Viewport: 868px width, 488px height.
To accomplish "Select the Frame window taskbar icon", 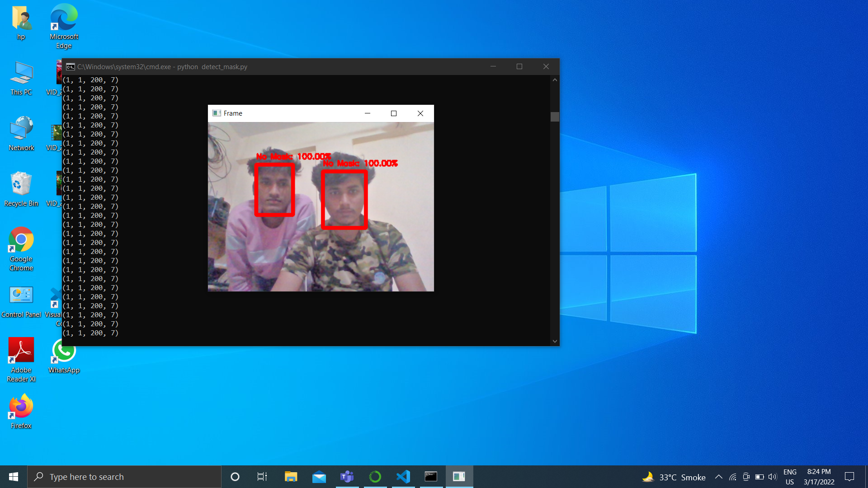I will click(x=459, y=477).
